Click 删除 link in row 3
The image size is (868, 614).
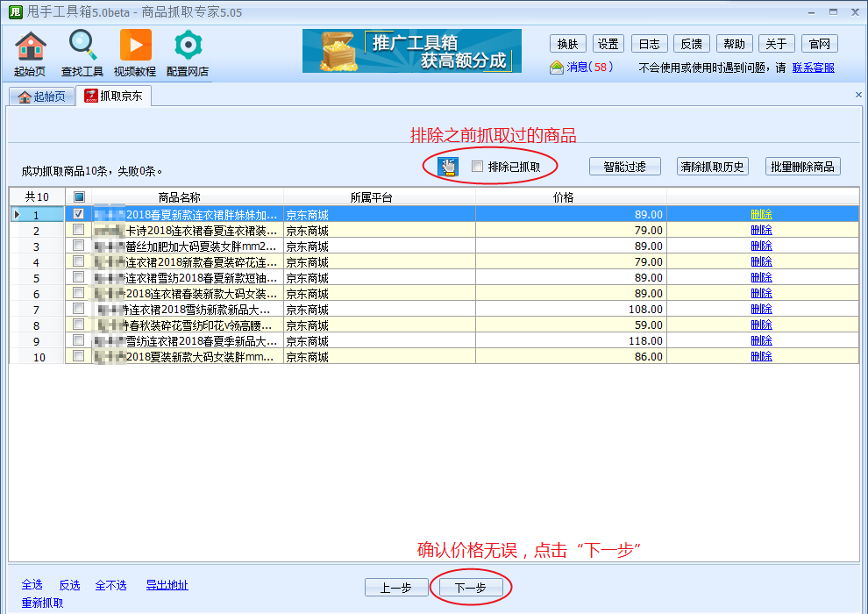tap(761, 246)
